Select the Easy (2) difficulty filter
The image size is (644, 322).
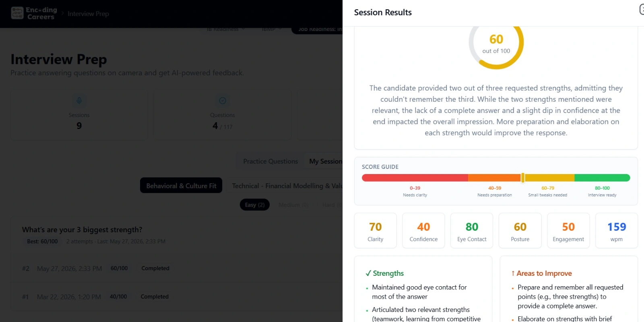tap(254, 205)
